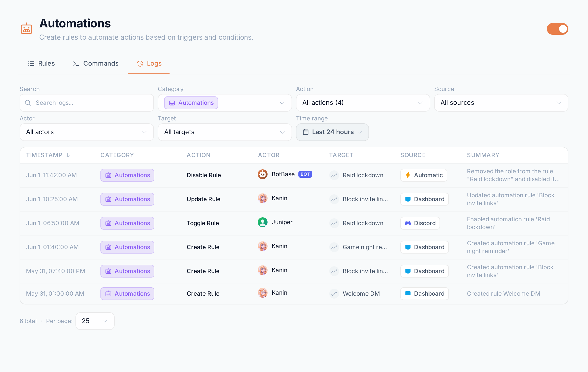Expand the All actors dropdown
Viewport: 588px width, 372px height.
[x=87, y=132]
